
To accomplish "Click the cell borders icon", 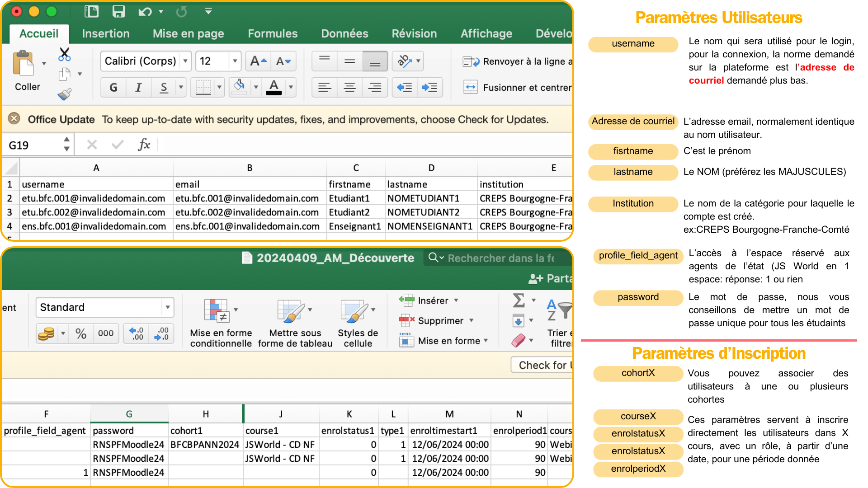I will (203, 87).
